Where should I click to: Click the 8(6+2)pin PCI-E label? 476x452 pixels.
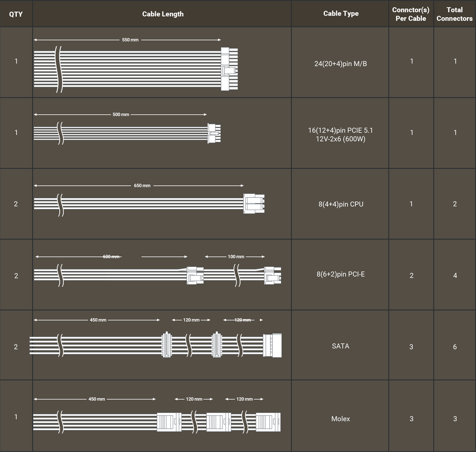341,274
